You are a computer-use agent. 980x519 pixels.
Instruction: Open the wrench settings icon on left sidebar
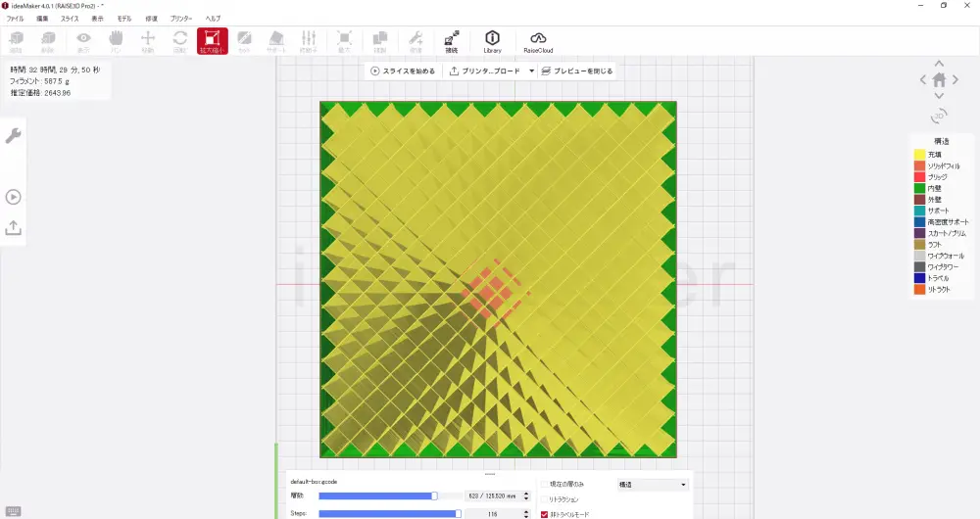(14, 135)
